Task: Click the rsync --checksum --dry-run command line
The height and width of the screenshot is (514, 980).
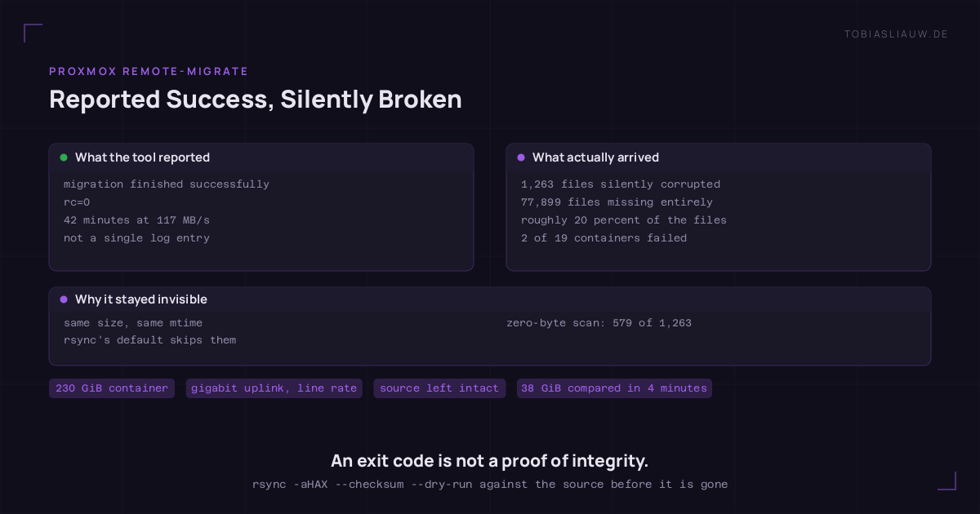Action: (490, 484)
